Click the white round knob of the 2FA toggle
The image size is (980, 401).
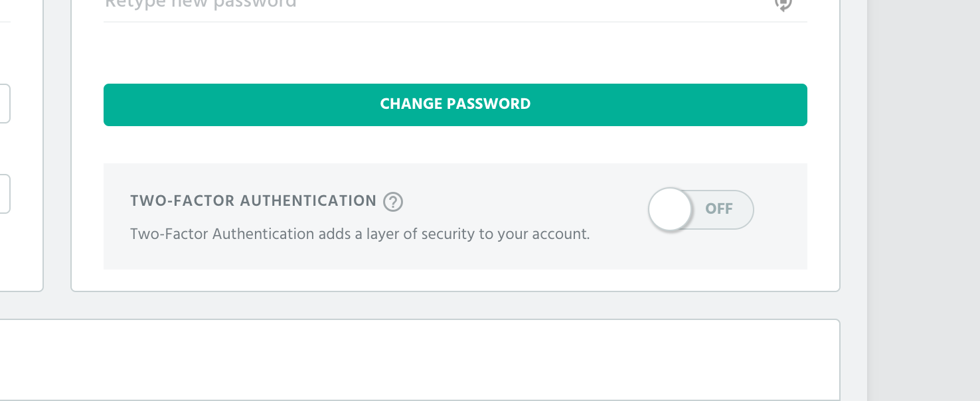[670, 209]
